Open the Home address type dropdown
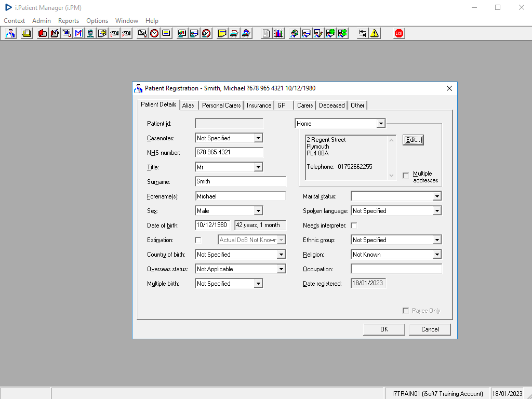The width and height of the screenshot is (532, 399). 381,124
